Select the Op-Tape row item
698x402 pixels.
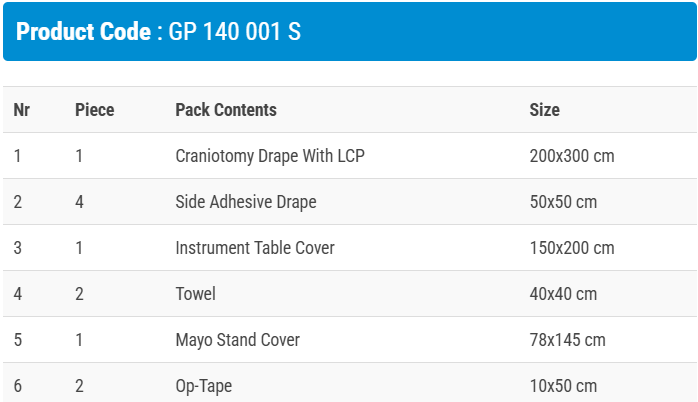204,386
